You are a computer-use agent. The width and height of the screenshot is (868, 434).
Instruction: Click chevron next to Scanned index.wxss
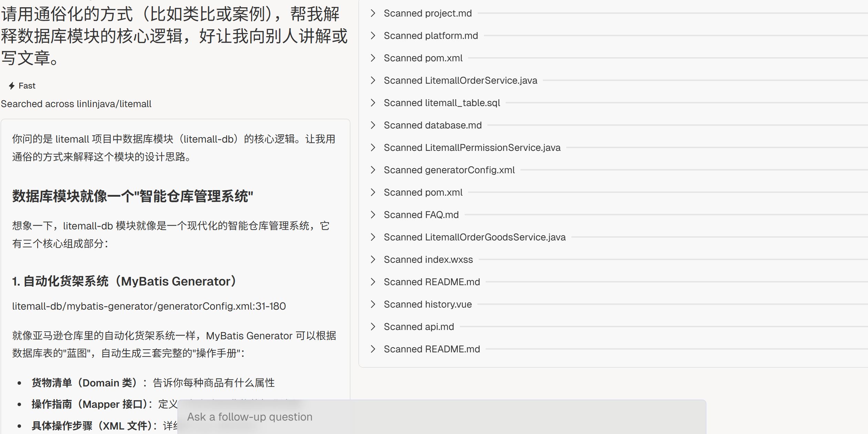[x=373, y=259]
